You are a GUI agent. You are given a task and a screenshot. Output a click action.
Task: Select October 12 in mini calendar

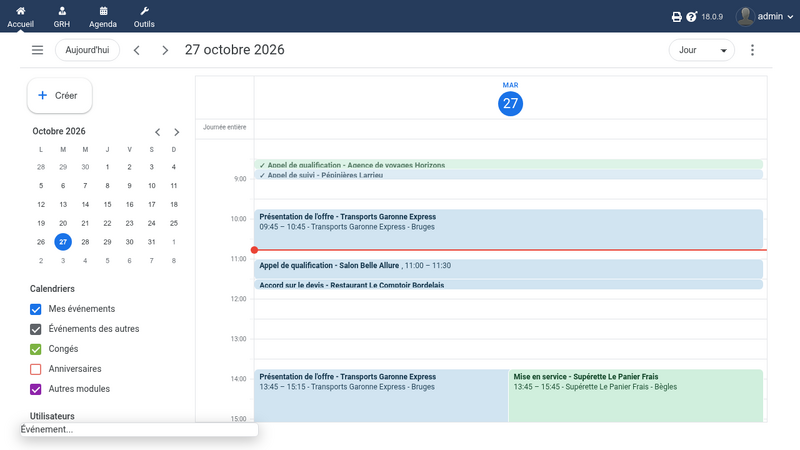(41, 205)
